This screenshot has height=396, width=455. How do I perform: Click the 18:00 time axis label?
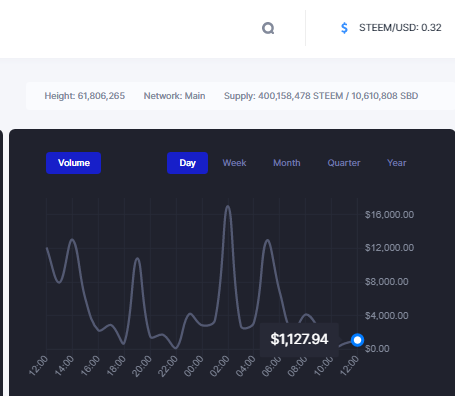coord(116,366)
